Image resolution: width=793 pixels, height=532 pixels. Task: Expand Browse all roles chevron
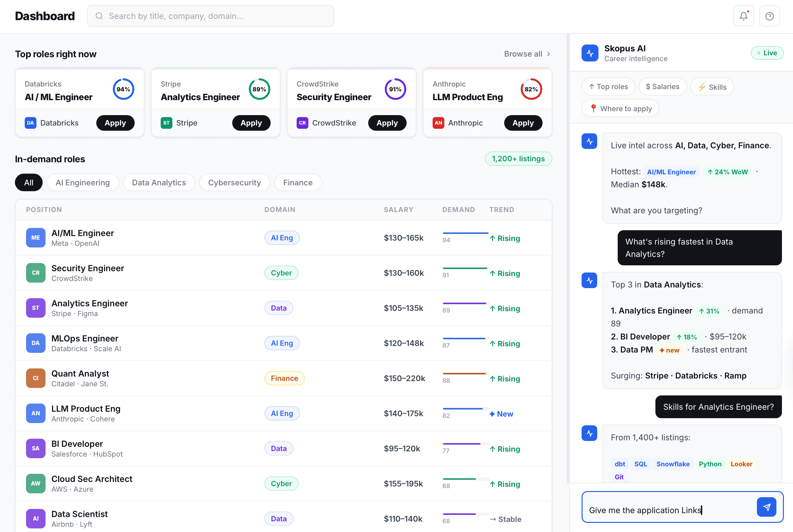[548, 54]
